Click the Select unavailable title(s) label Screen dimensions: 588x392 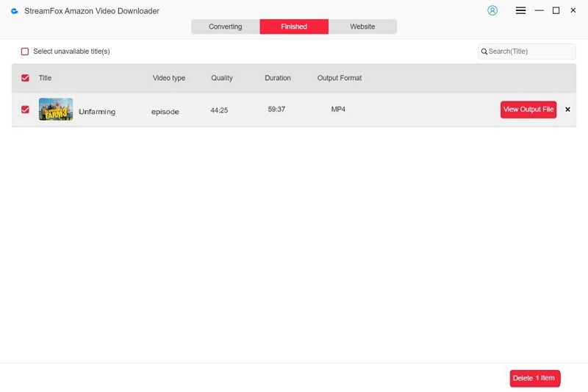point(71,51)
